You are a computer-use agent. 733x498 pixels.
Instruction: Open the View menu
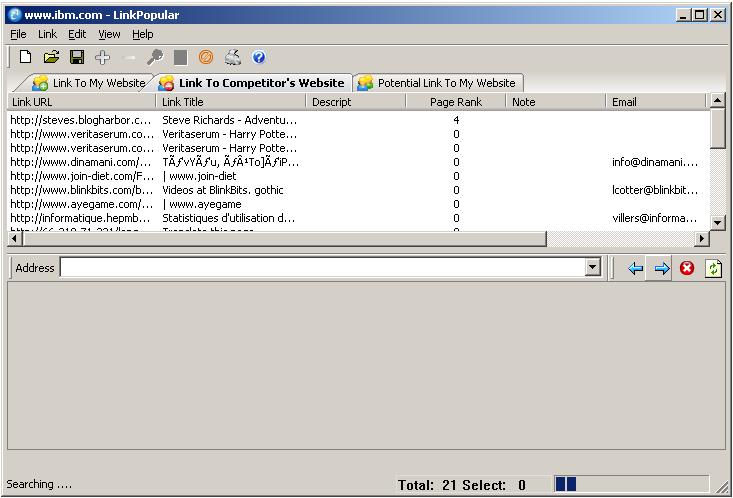(x=109, y=34)
